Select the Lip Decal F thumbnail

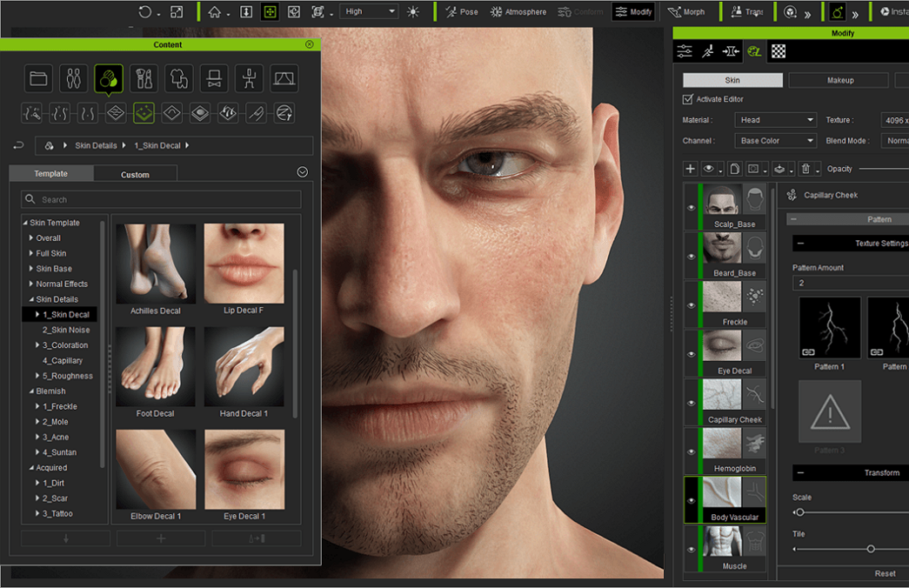pos(244,264)
